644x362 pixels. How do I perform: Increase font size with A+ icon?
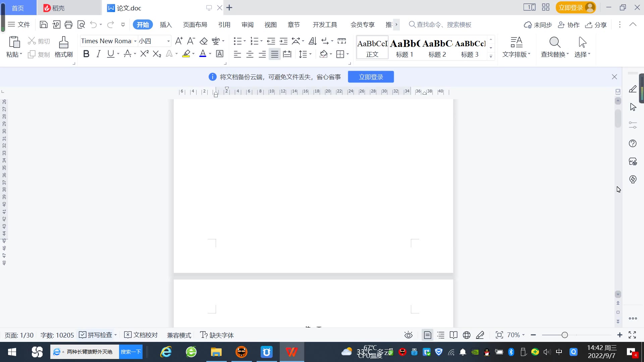(179, 41)
